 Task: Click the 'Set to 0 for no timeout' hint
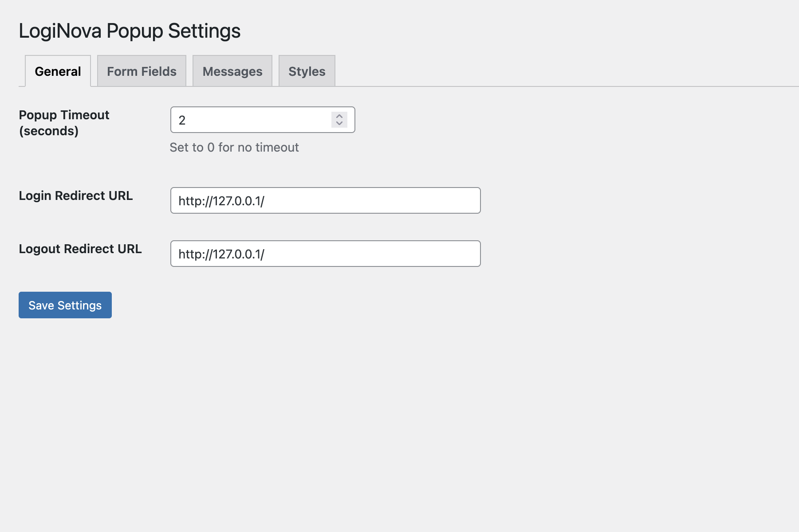(x=234, y=147)
